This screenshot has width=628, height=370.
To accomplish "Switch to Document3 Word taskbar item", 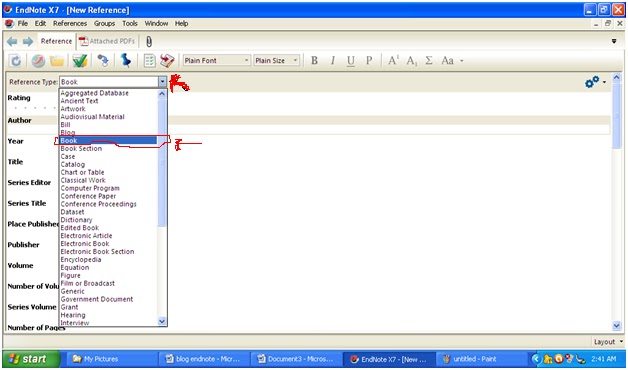I will click(x=296, y=359).
